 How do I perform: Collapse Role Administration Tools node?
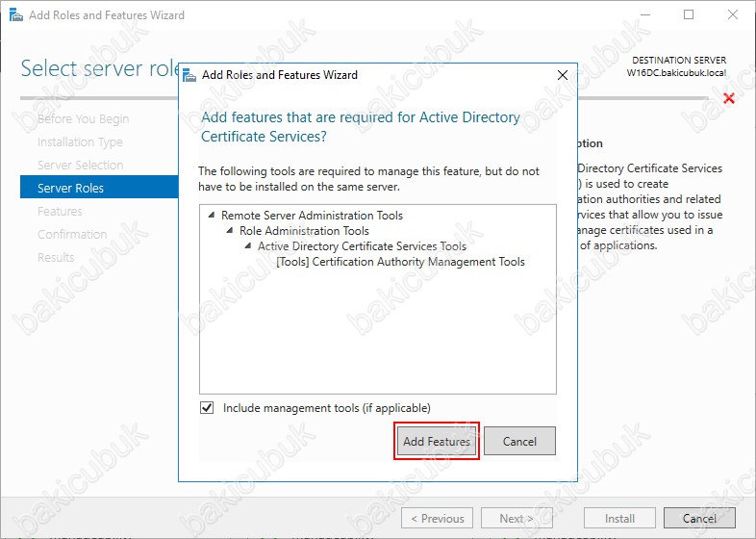[x=230, y=231]
